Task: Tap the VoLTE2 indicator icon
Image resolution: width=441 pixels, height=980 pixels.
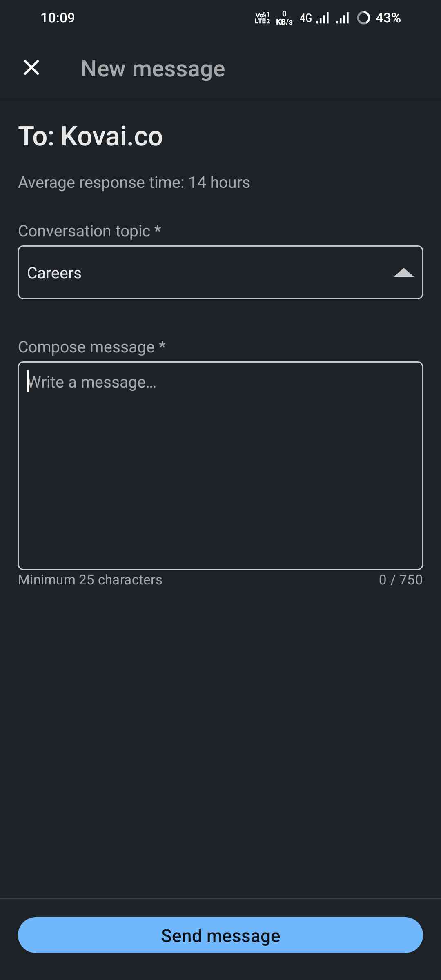Action: [262, 18]
